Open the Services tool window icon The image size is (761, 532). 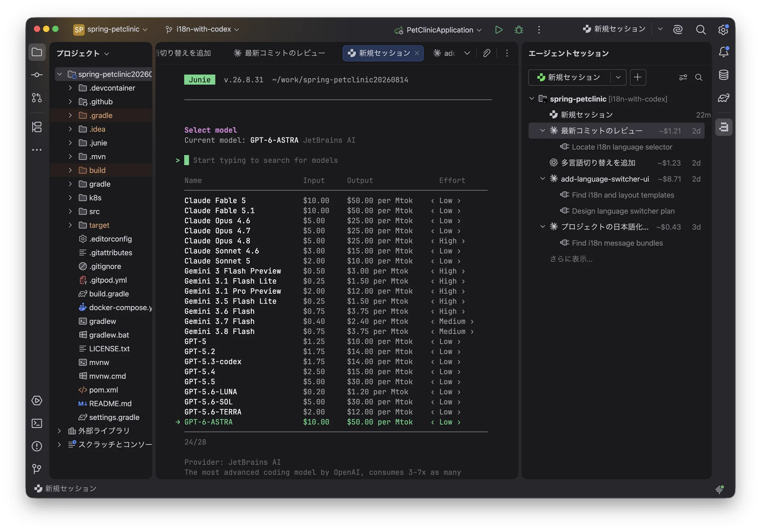[x=37, y=400]
